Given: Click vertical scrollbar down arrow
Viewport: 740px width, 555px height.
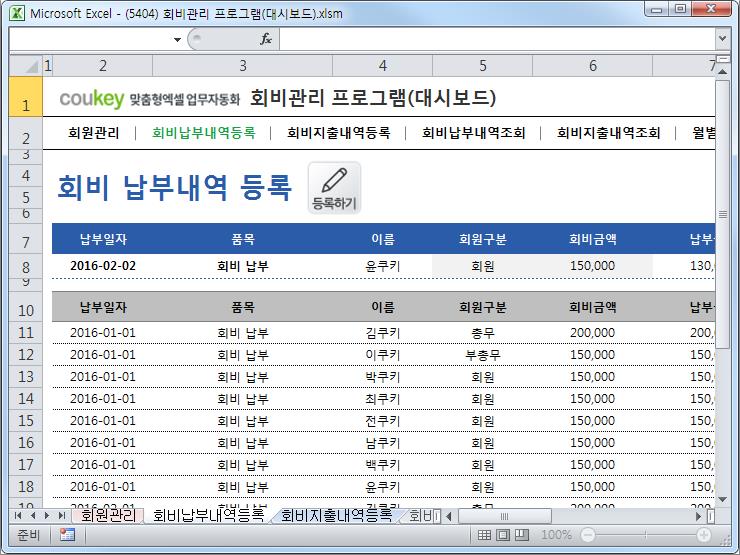Looking at the screenshot, I should pos(722,499).
